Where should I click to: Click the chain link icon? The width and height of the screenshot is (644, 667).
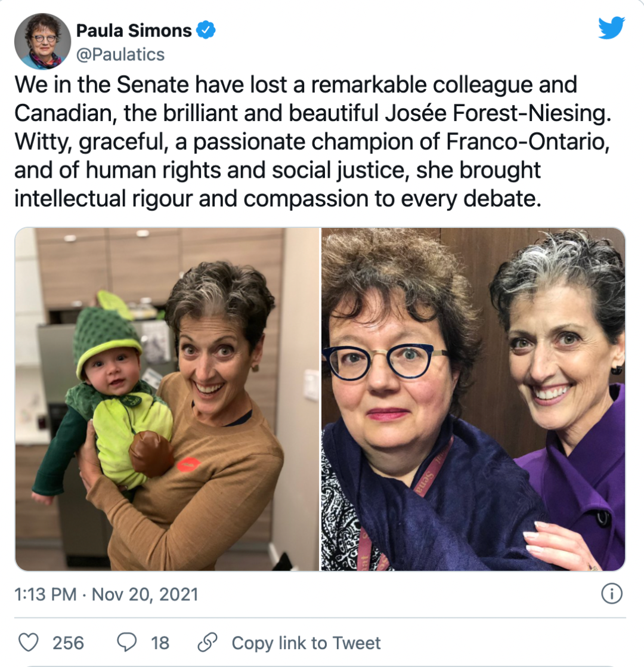pyautogui.click(x=206, y=643)
